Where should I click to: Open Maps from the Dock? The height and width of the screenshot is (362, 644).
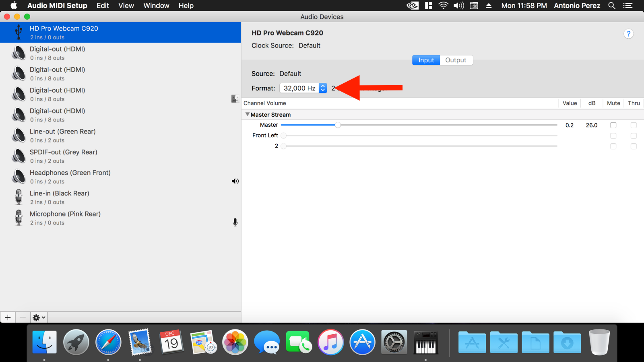[204, 342]
